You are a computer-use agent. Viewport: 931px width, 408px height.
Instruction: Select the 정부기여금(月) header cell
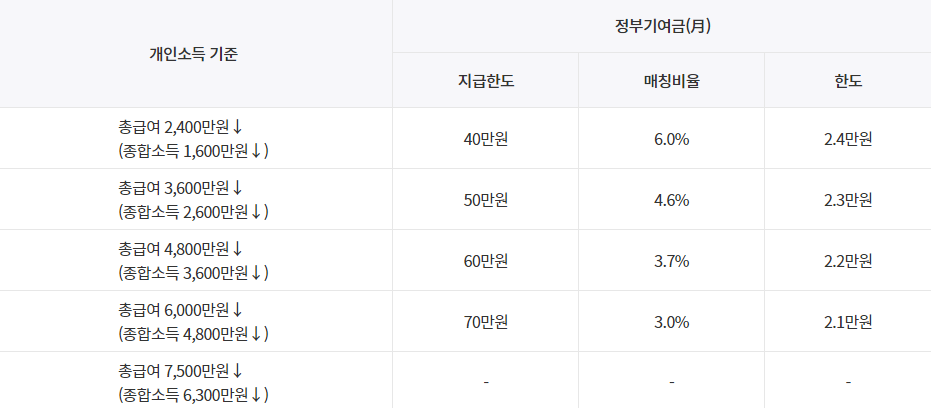click(661, 27)
